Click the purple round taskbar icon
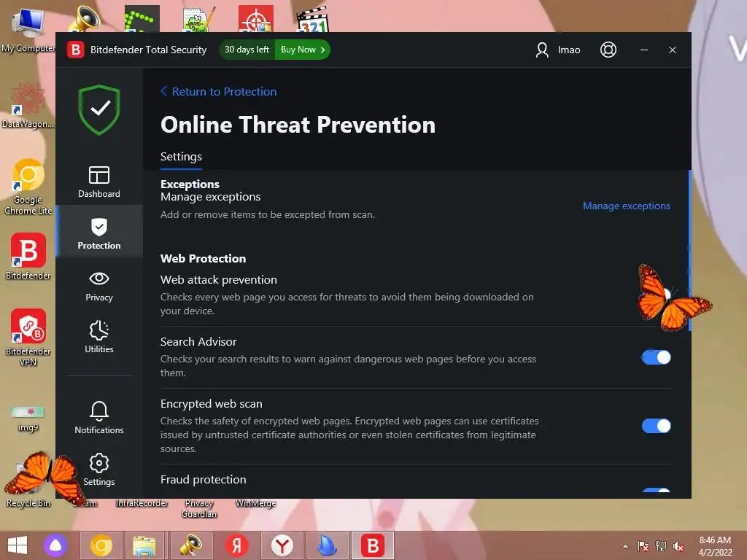This screenshot has height=560, width=747. pos(55,545)
